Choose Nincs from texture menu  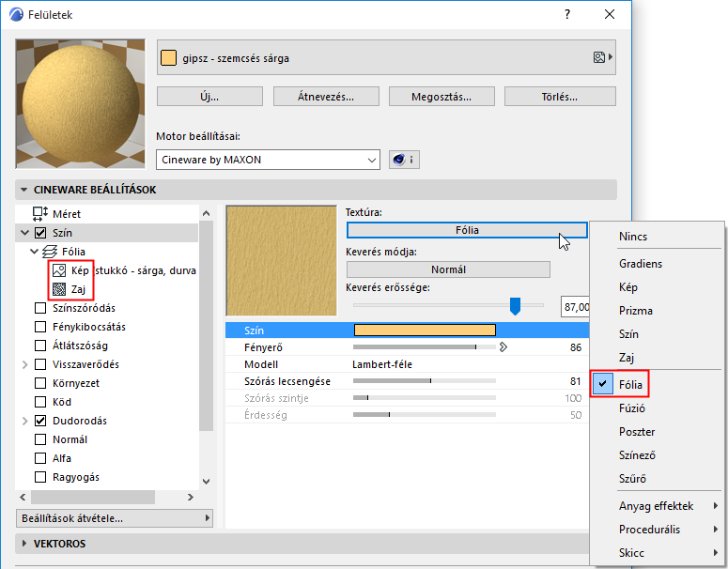point(632,237)
